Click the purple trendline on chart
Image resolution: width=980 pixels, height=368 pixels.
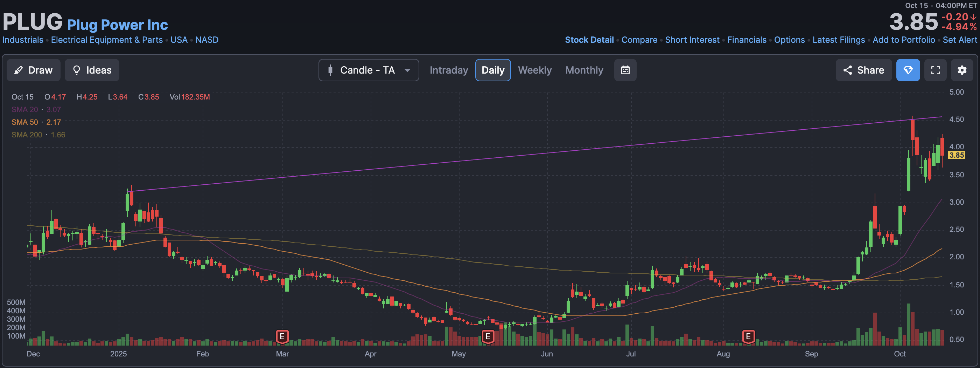[x=537, y=154]
